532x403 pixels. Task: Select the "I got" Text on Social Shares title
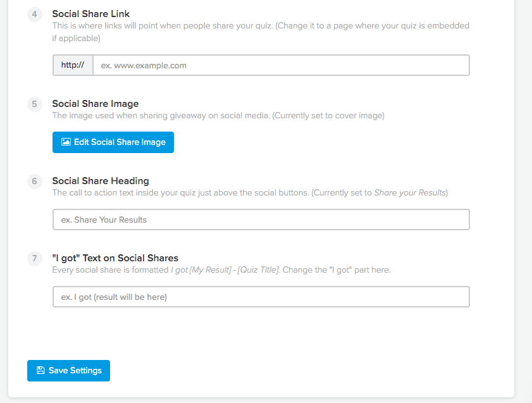(x=115, y=258)
